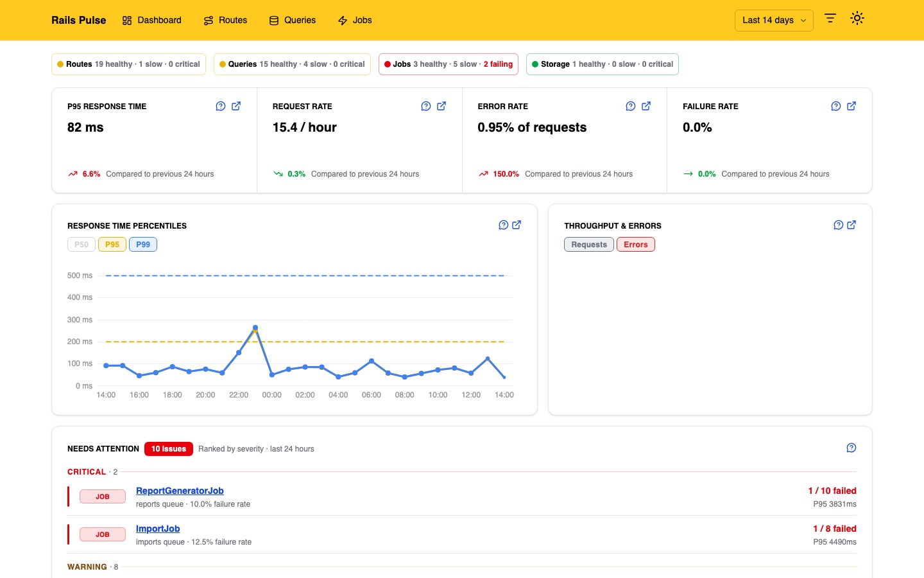This screenshot has height=578, width=924.
Task: Show help for Needs Attention section
Action: tap(851, 448)
